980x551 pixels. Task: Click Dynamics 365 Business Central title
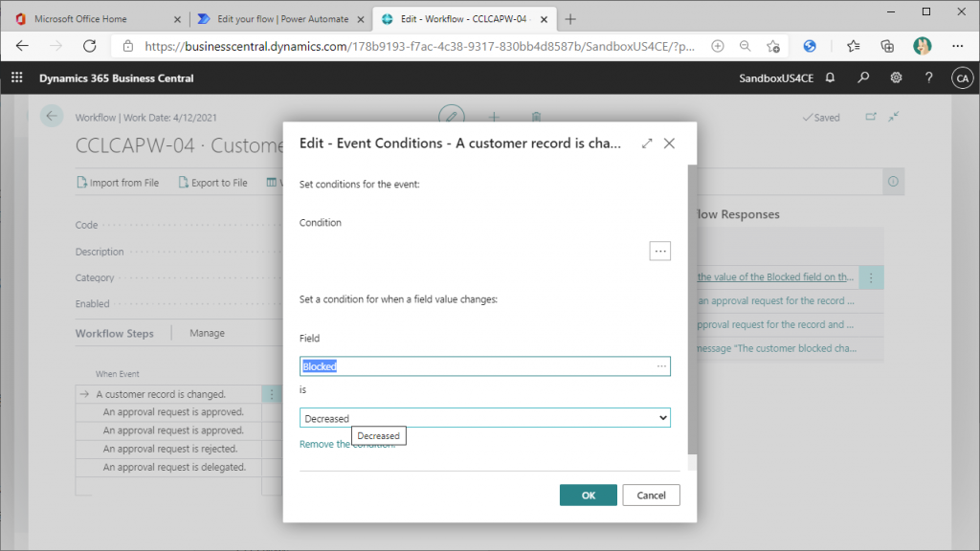click(116, 78)
